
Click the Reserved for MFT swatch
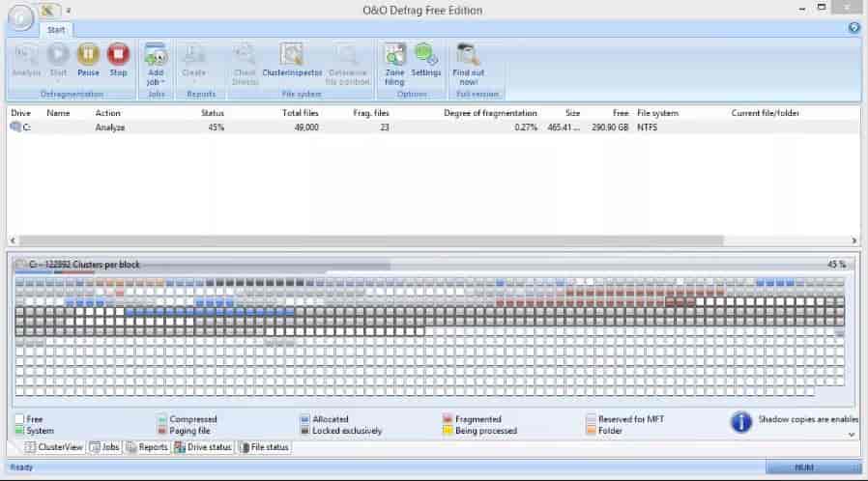click(x=591, y=419)
